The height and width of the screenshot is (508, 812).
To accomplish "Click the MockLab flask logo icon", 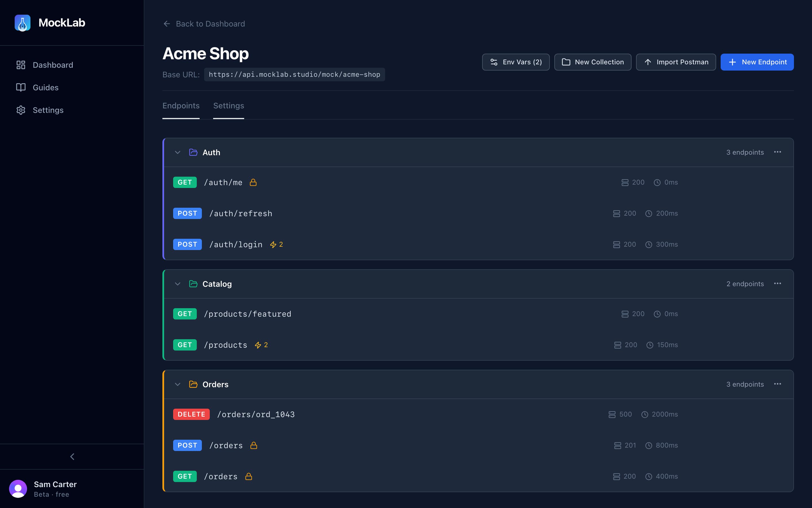I will pyautogui.click(x=23, y=23).
